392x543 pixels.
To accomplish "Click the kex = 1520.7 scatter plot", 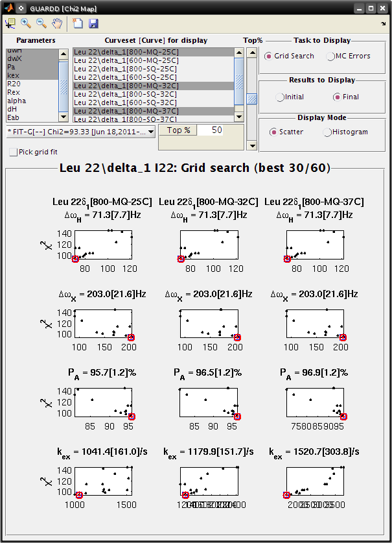I will 315,481.
